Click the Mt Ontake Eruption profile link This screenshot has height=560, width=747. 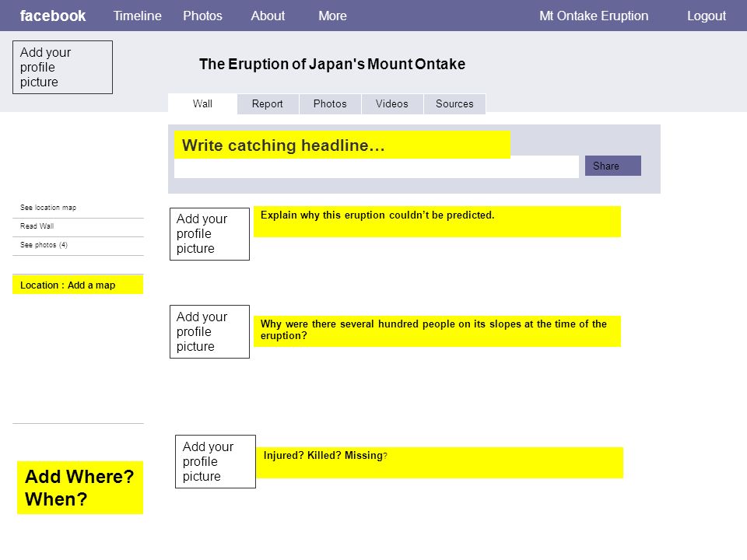(594, 16)
